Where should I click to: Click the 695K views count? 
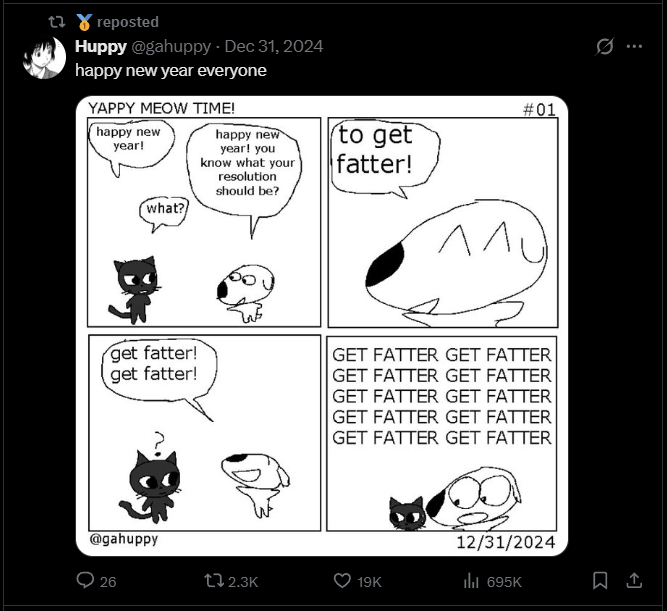click(x=504, y=582)
